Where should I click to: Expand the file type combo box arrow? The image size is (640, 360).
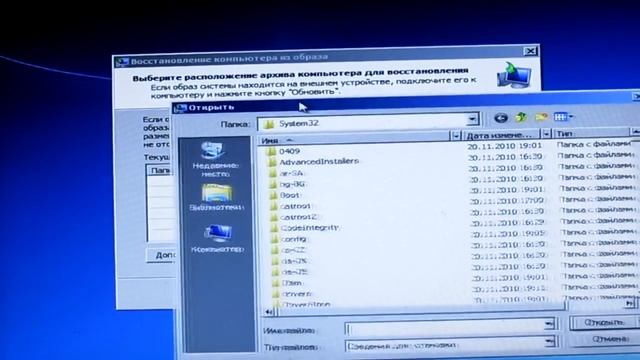point(550,341)
